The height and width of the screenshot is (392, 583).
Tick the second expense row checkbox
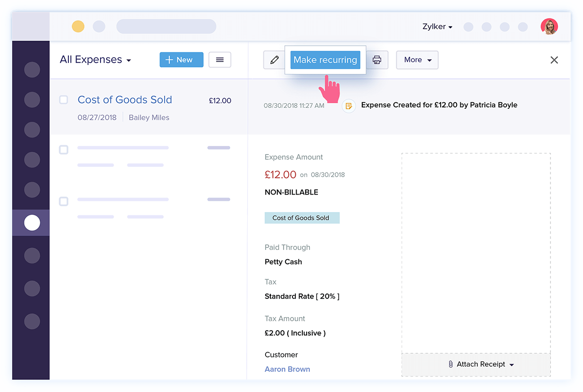pos(64,149)
